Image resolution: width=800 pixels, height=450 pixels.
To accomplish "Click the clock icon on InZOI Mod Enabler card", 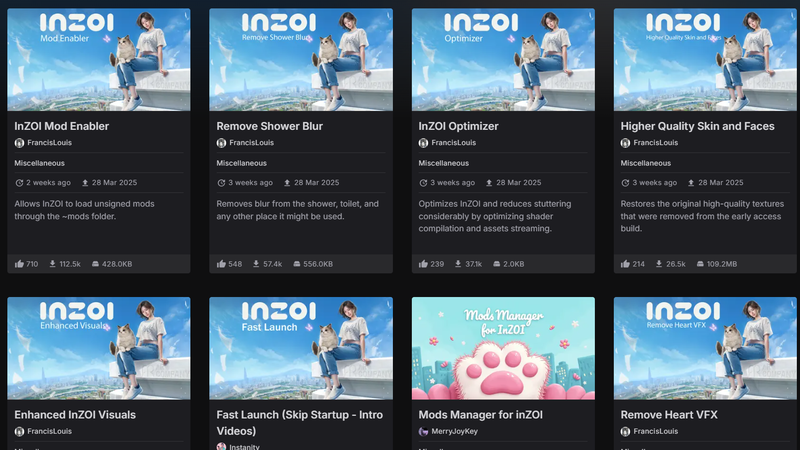I will [x=20, y=183].
